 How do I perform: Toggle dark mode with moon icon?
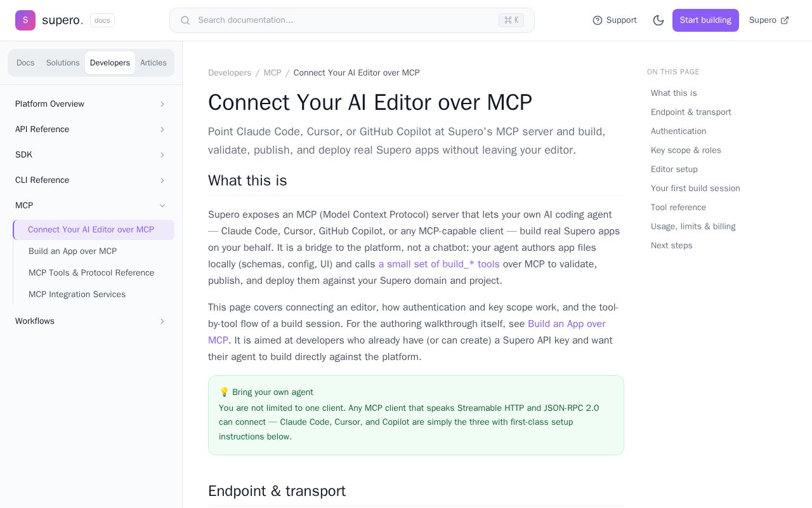click(658, 20)
